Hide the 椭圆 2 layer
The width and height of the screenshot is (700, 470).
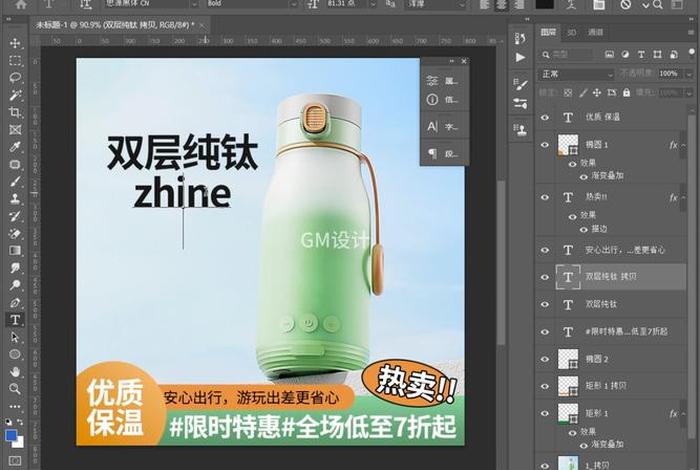coord(545,359)
